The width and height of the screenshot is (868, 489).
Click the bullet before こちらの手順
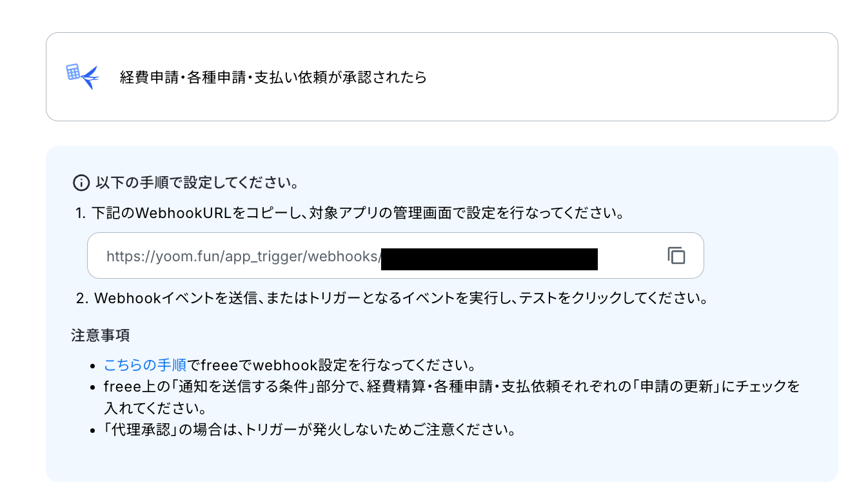[94, 366]
